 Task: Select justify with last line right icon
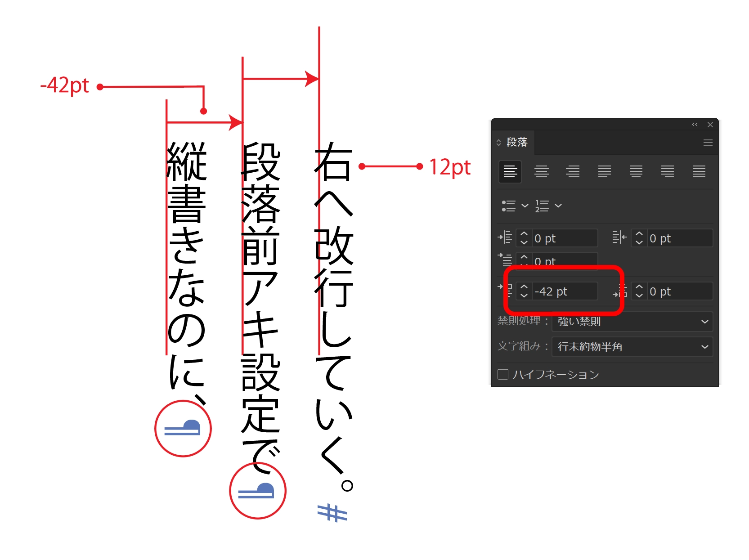pyautogui.click(x=668, y=171)
